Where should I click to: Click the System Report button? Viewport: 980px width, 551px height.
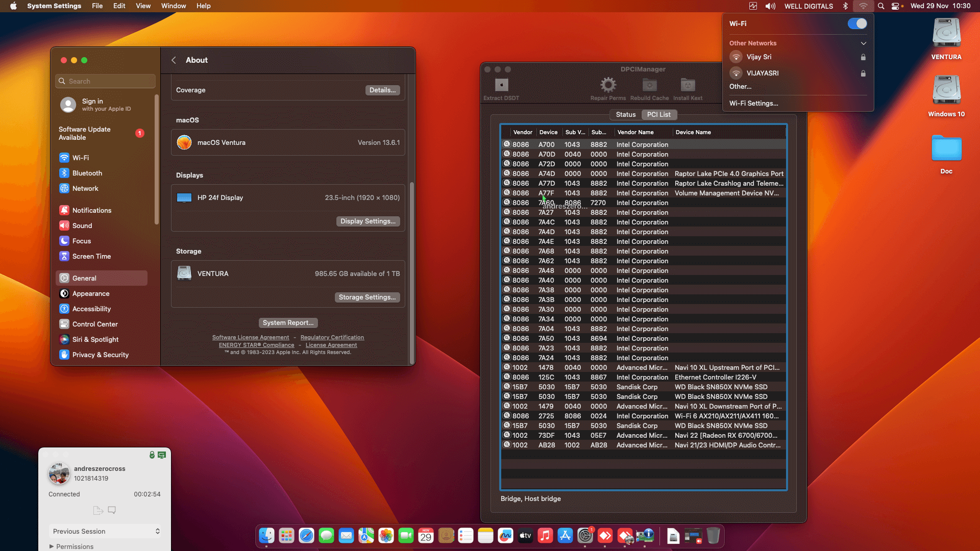[x=288, y=322]
